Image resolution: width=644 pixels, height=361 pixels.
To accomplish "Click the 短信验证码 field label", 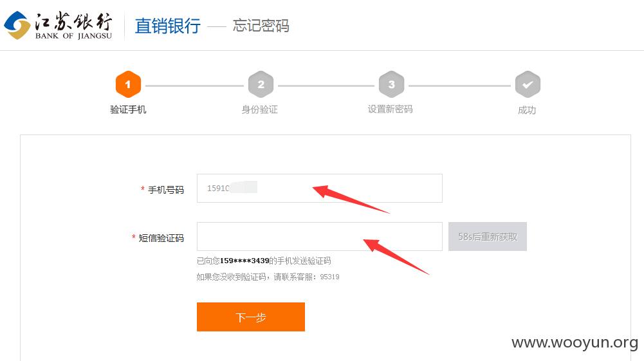I will (161, 238).
